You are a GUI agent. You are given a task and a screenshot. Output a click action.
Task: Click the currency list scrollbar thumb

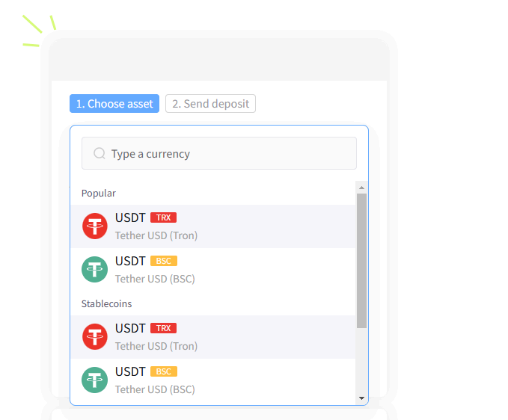click(x=361, y=260)
